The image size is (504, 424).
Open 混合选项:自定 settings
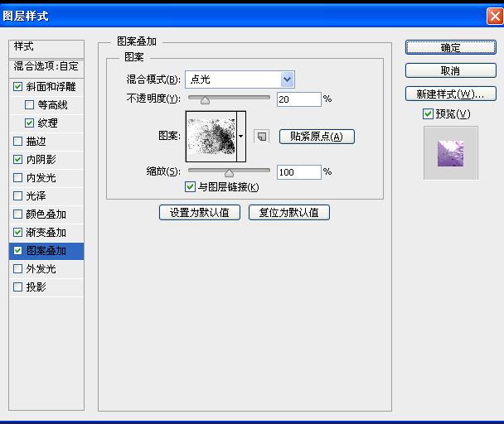46,66
